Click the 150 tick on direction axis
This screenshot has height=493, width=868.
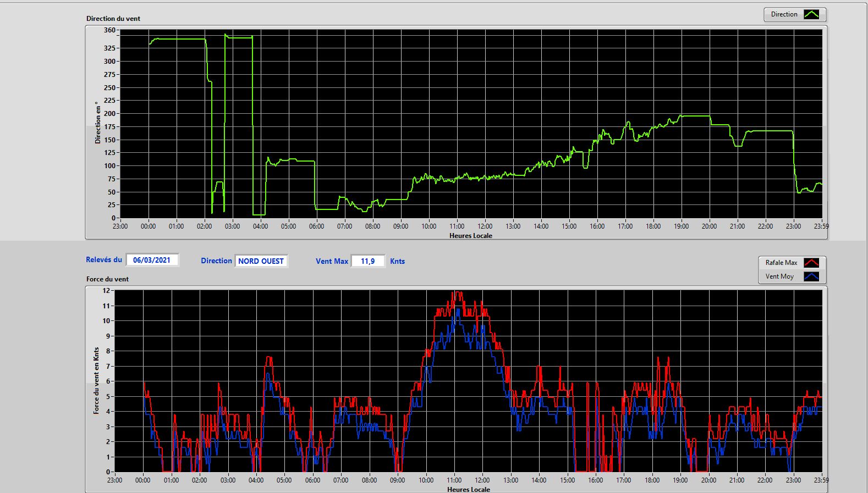pyautogui.click(x=109, y=140)
